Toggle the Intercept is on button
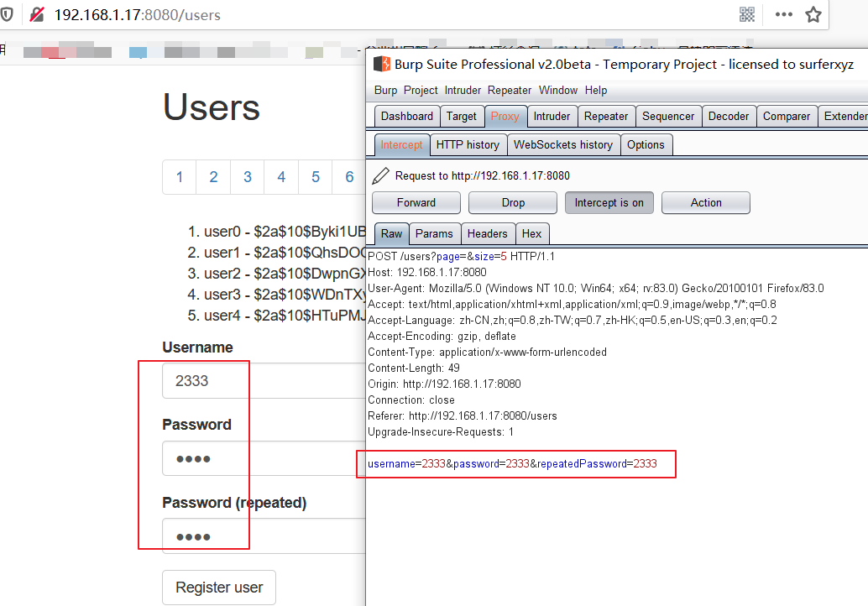This screenshot has width=868, height=606. [609, 202]
